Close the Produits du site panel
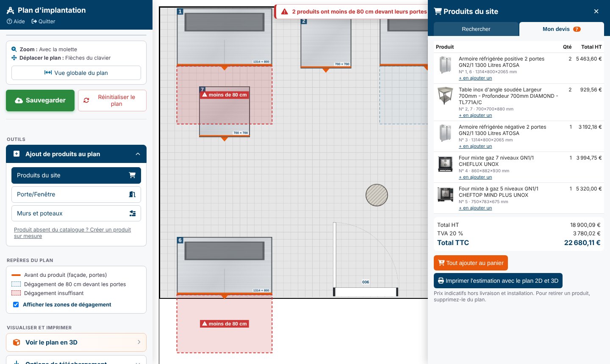 (x=596, y=11)
